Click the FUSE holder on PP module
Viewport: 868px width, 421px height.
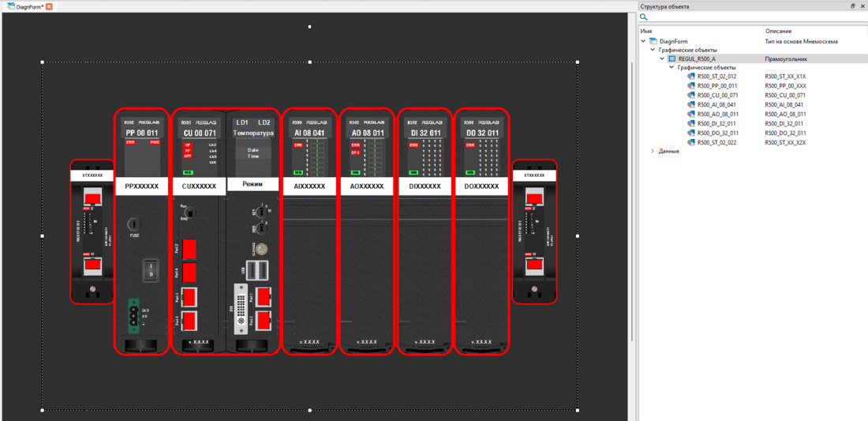coord(134,225)
